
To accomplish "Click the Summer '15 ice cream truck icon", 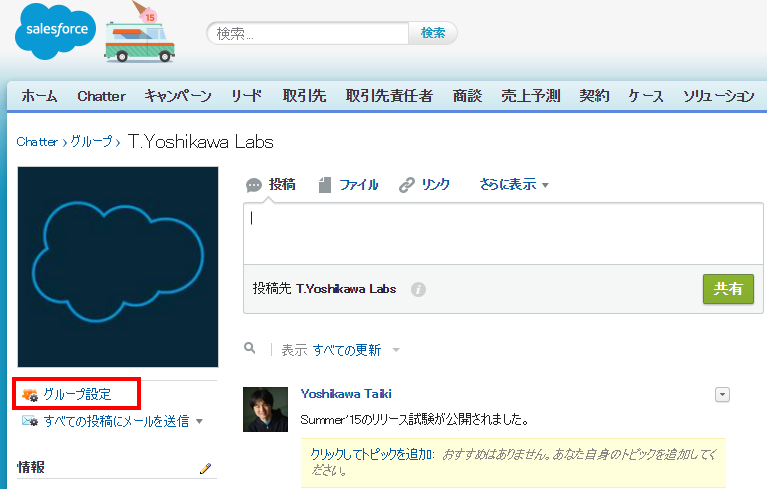I will 140,32.
